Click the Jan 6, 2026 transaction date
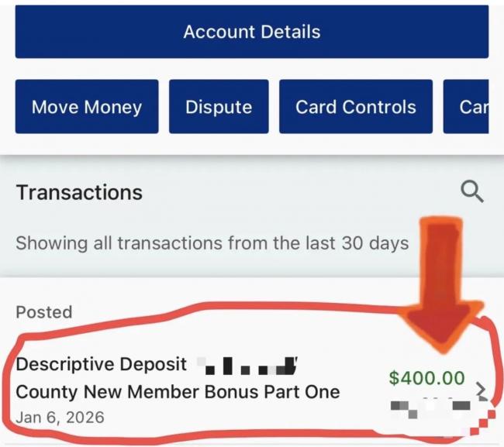504x447 pixels. (60, 418)
